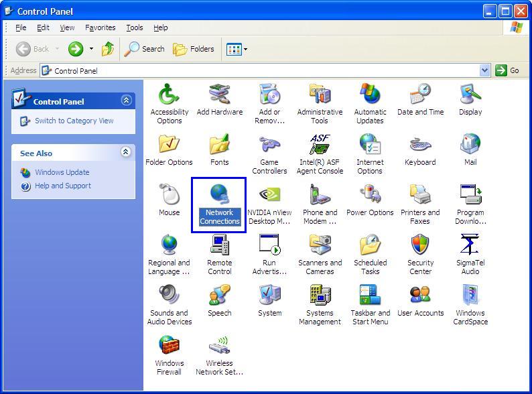Image resolution: width=532 pixels, height=394 pixels.
Task: Click the Back toolbar button
Action: coord(33,49)
